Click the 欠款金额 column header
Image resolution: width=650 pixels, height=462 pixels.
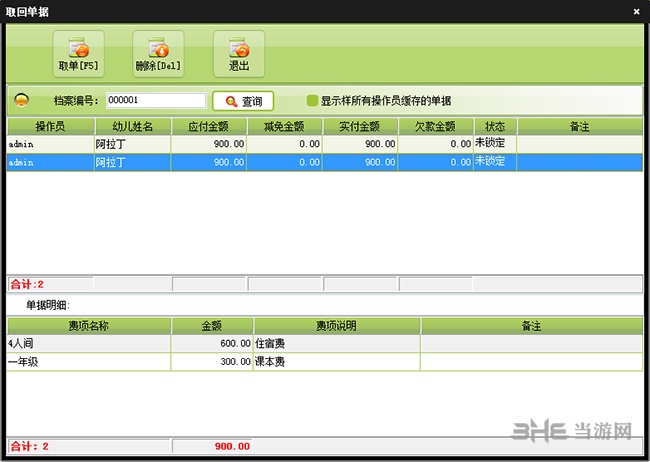[436, 126]
